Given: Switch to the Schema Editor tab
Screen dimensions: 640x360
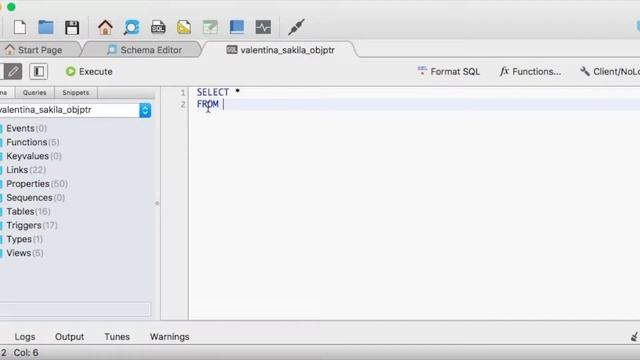Looking at the screenshot, I should click(x=144, y=50).
